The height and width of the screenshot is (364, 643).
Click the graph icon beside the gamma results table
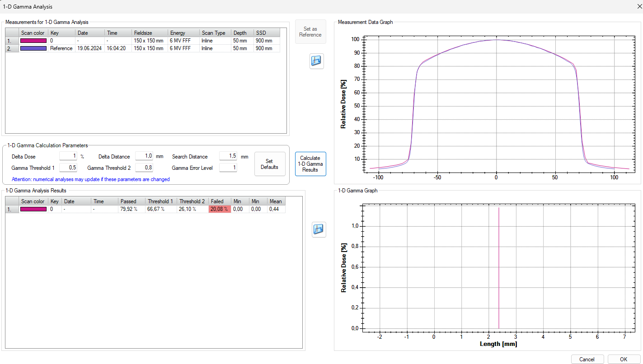319,229
